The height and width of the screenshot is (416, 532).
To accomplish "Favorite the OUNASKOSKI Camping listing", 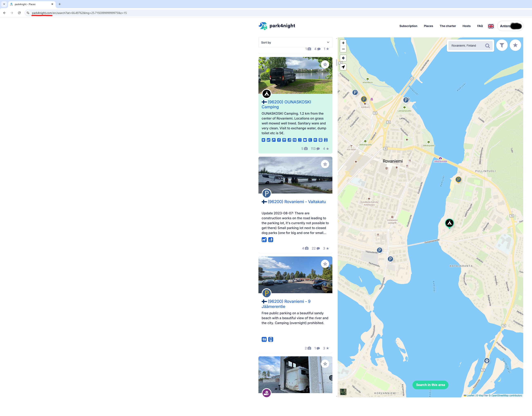I will click(x=325, y=65).
